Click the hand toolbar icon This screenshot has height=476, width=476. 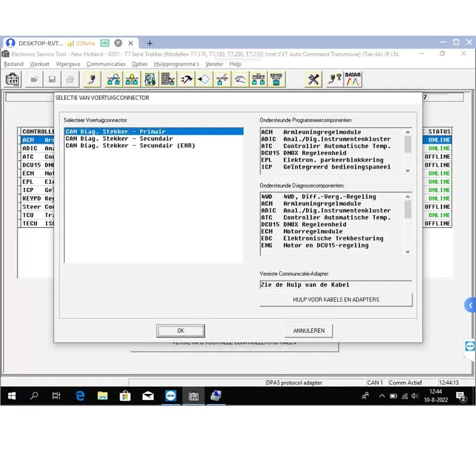[x=240, y=80]
